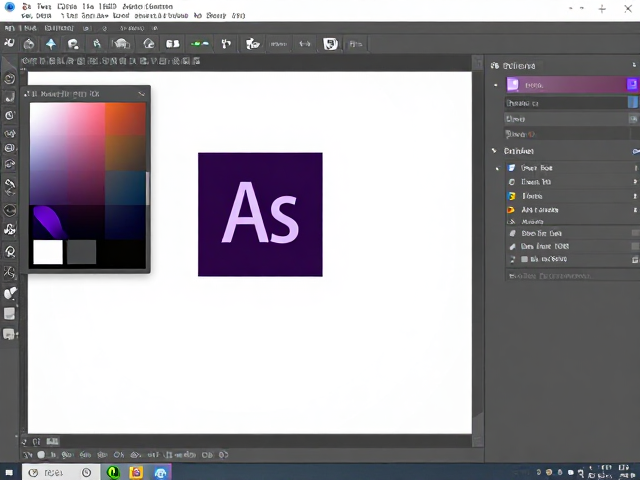
Task: Click the vertical scrollbar of the color picker
Action: point(147,188)
